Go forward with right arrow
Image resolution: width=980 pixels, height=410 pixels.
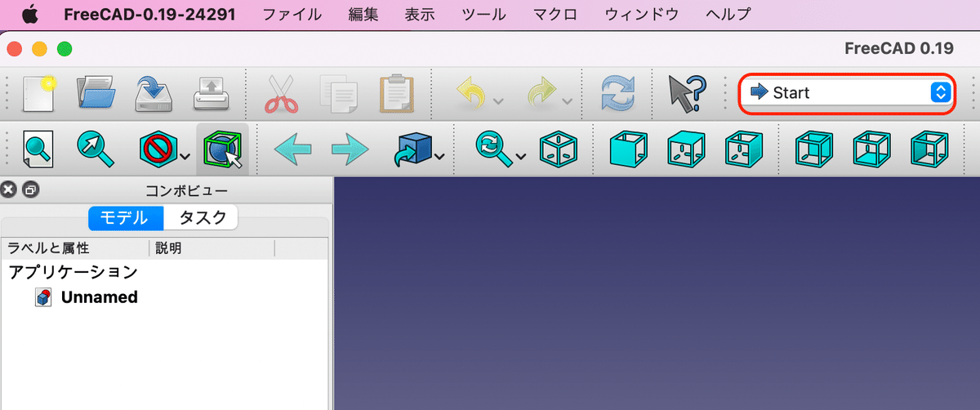(x=350, y=149)
